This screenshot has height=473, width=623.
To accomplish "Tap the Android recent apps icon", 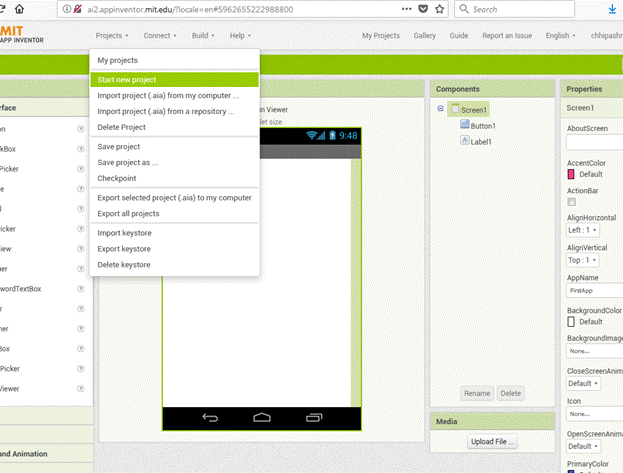I will (x=314, y=417).
